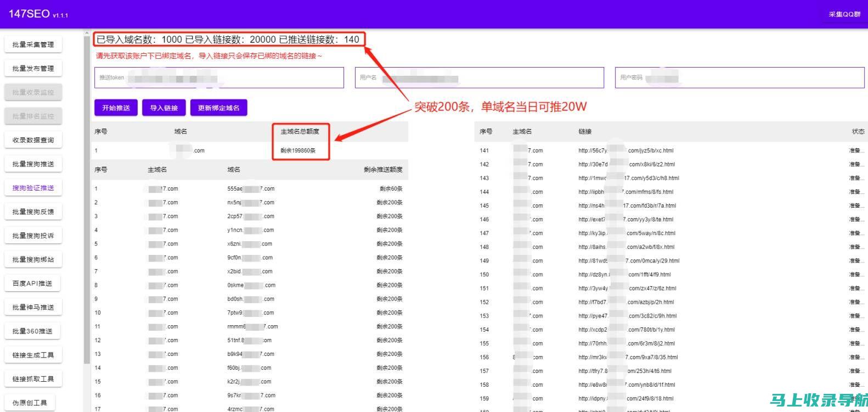Select the domain row starting with f60bj
The image size is (868, 412).
[x=250, y=368]
